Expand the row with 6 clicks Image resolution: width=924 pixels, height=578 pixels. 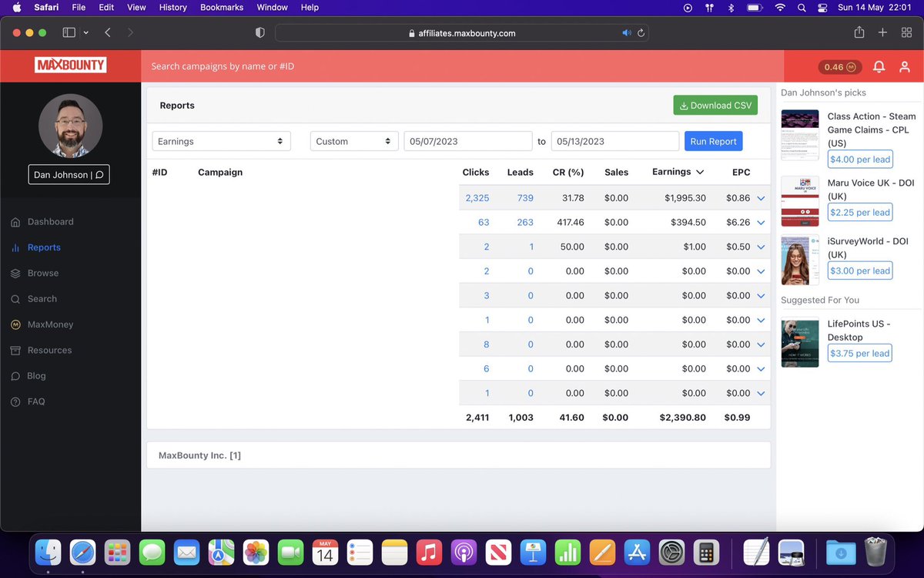coord(761,369)
